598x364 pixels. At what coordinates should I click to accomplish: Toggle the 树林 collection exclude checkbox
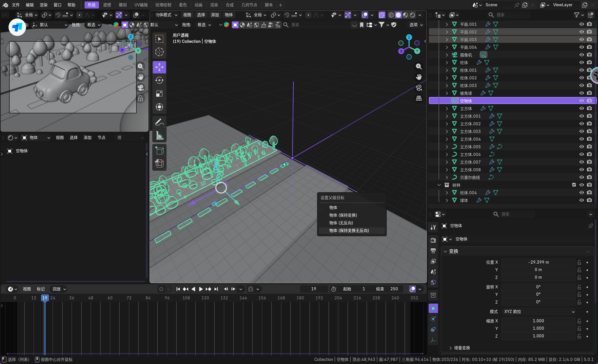click(574, 185)
